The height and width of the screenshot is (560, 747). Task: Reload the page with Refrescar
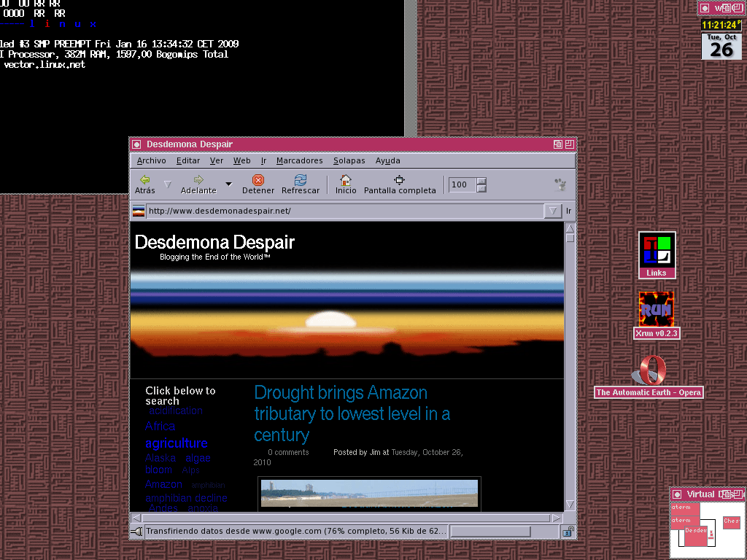[301, 179]
